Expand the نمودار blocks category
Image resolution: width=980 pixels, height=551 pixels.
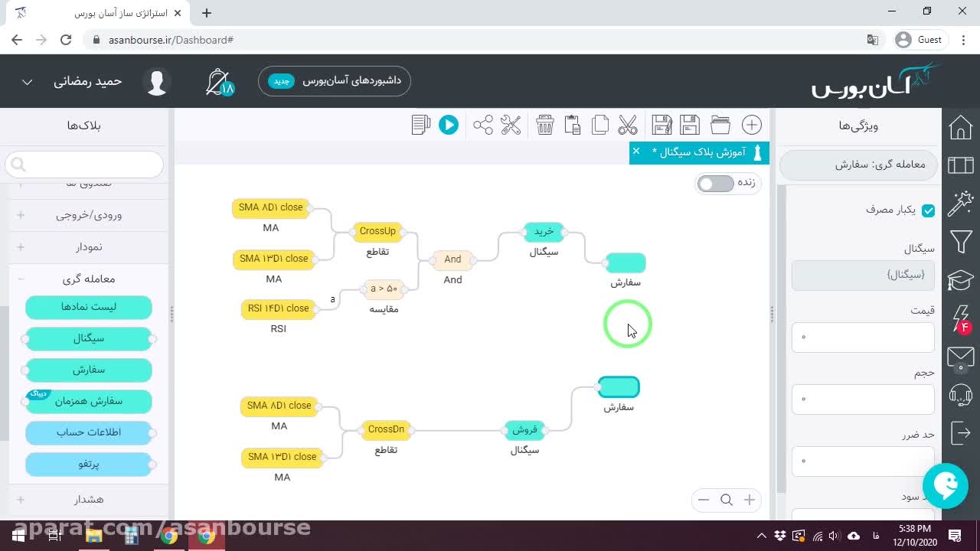89,247
